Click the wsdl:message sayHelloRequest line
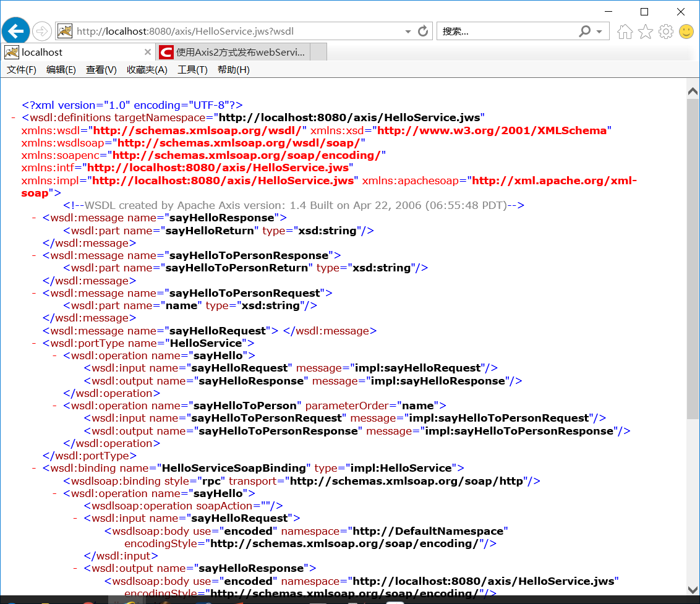Screen dimensions: 700x604 pos(210,331)
